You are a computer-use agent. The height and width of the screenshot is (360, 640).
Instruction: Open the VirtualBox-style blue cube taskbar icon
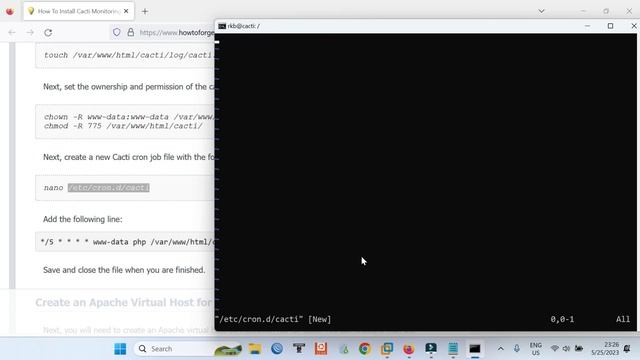[387, 349]
